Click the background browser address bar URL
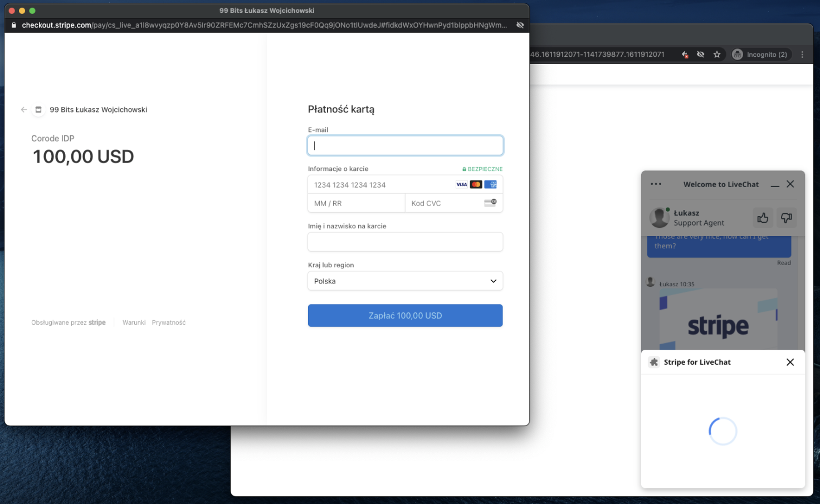820x504 pixels. (x=597, y=55)
